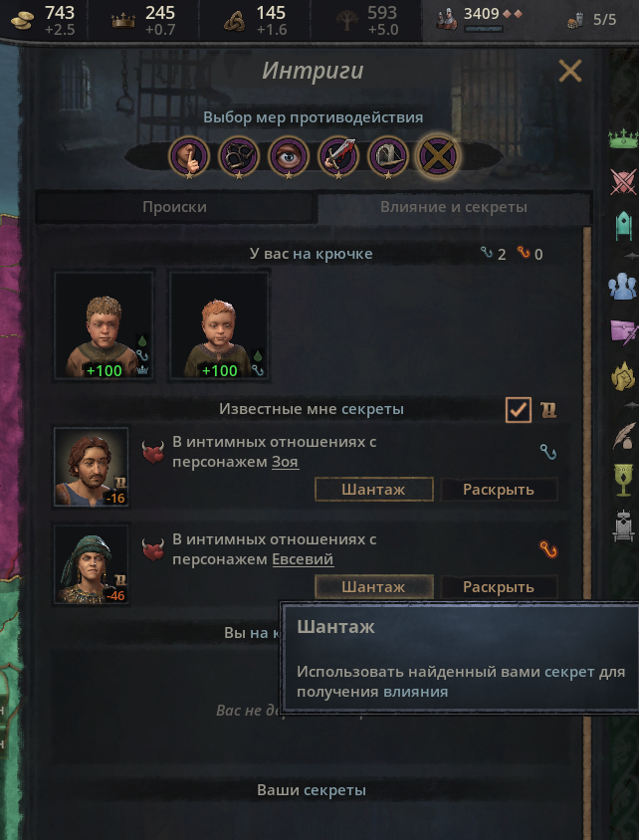Open the council people sidebar icon
Image resolution: width=639 pixels, height=840 pixels.
click(x=623, y=286)
